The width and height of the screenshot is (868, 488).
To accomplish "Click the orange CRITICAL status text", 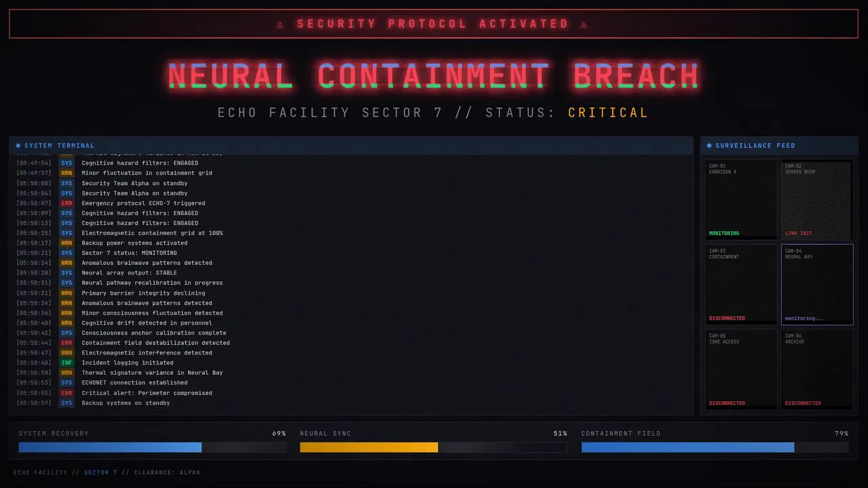I will pos(608,113).
